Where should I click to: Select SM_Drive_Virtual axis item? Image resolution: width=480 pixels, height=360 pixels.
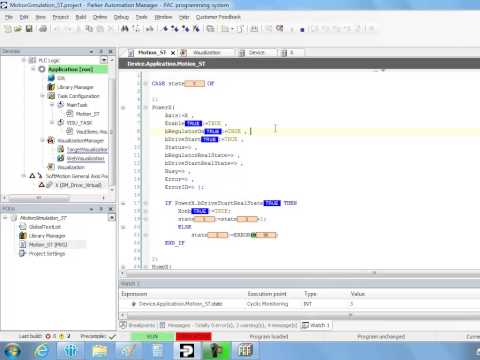click(x=78, y=185)
